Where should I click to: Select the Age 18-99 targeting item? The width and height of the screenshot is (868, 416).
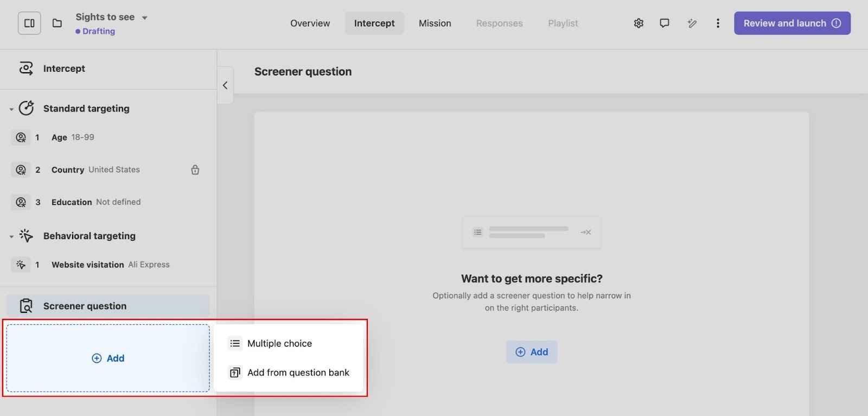[x=73, y=137]
